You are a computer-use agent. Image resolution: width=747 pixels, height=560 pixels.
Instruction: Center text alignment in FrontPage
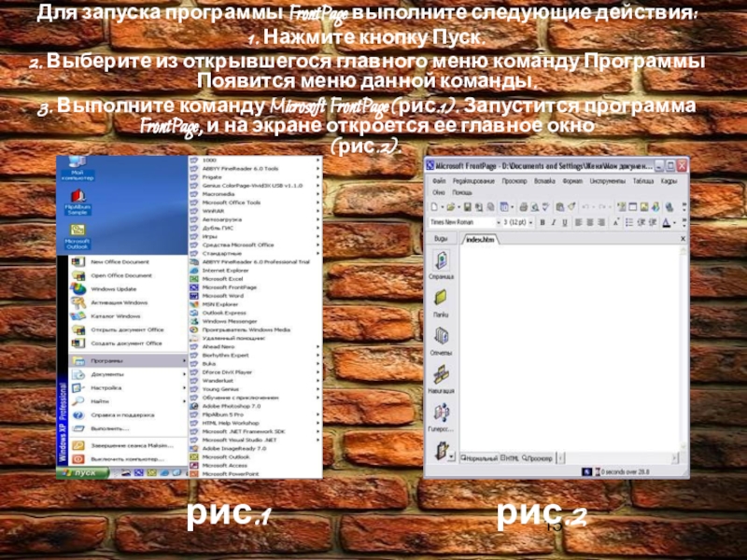pos(590,222)
